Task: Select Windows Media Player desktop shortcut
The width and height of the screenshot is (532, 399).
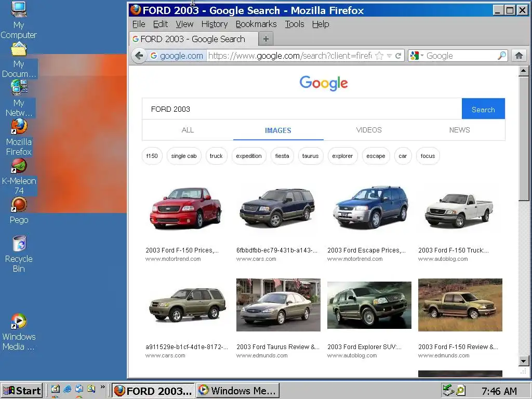Action: pos(19,332)
